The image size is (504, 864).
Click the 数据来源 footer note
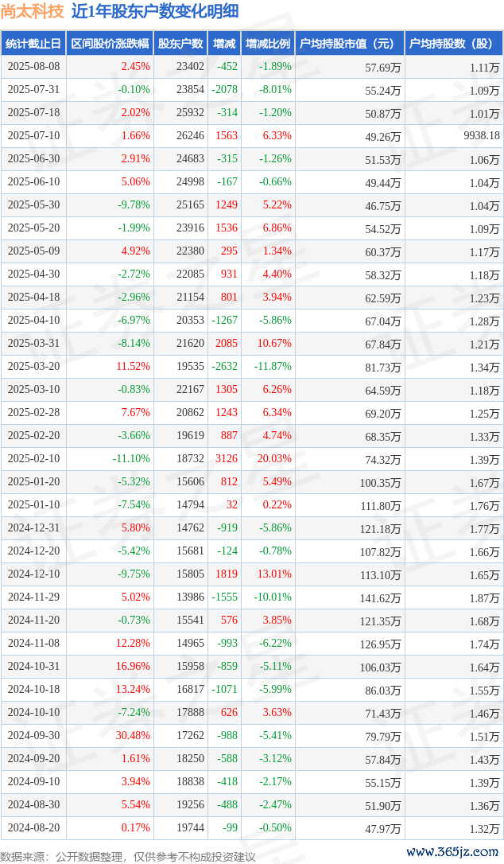[128, 857]
